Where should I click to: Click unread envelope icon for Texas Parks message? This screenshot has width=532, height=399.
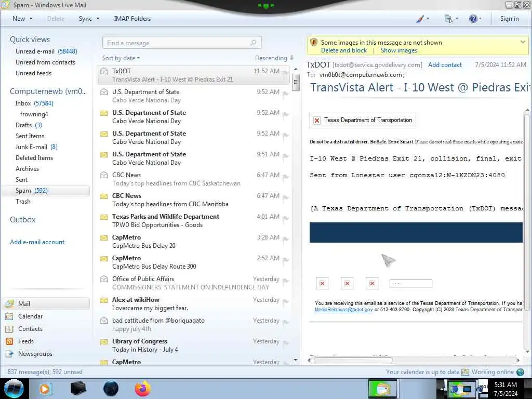[x=104, y=217]
